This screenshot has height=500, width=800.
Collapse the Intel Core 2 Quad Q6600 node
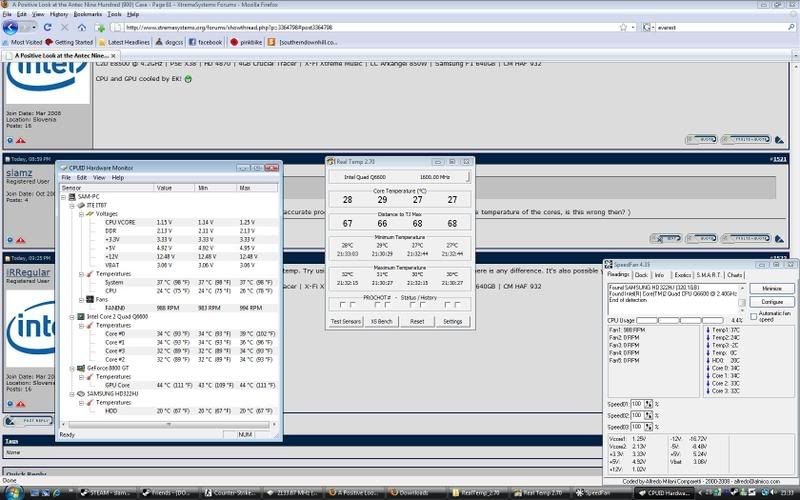coord(72,316)
